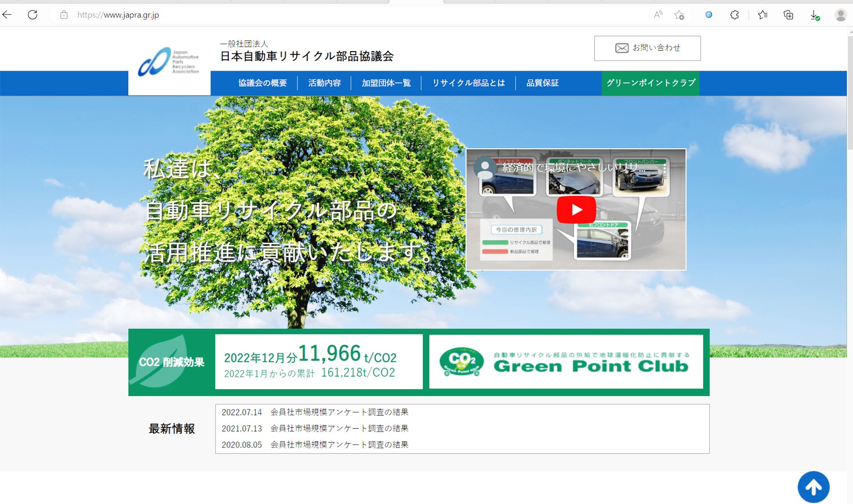The image size is (853, 504).
Task: Add page to favorites star icon
Action: point(679,15)
